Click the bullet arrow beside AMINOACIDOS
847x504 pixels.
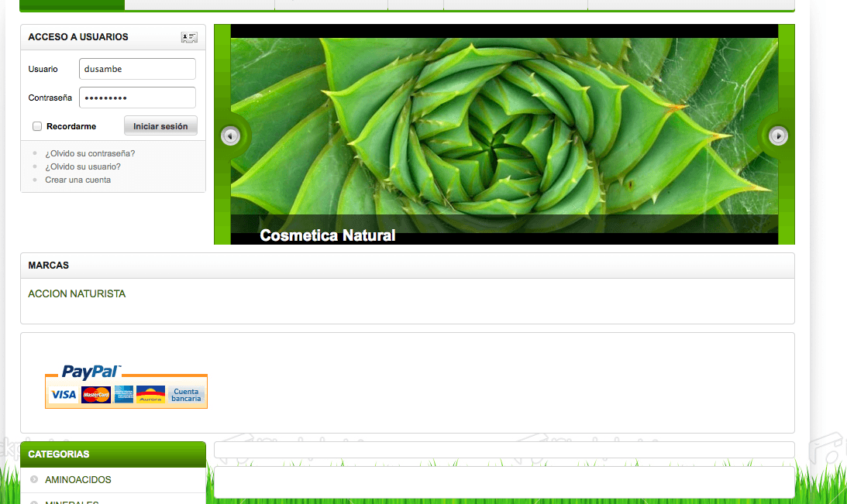click(x=34, y=479)
